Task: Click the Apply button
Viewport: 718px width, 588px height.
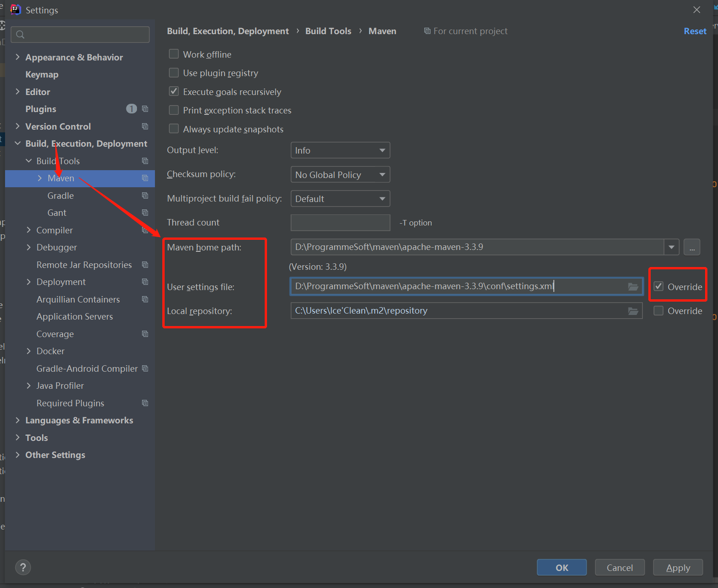Action: click(x=678, y=568)
